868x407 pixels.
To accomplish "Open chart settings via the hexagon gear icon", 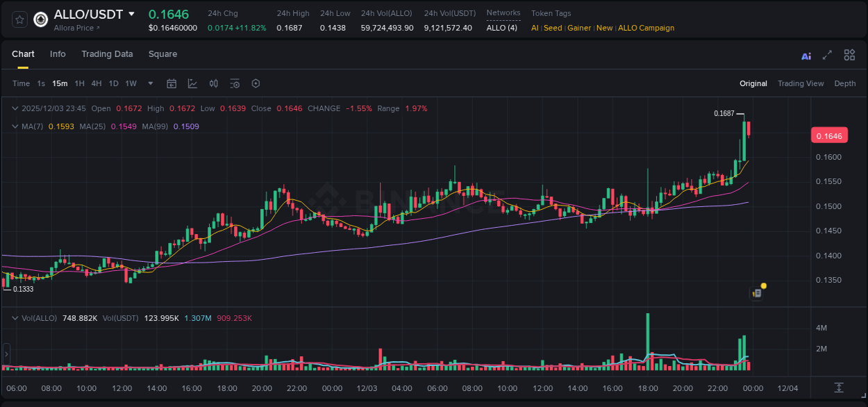I will (256, 83).
